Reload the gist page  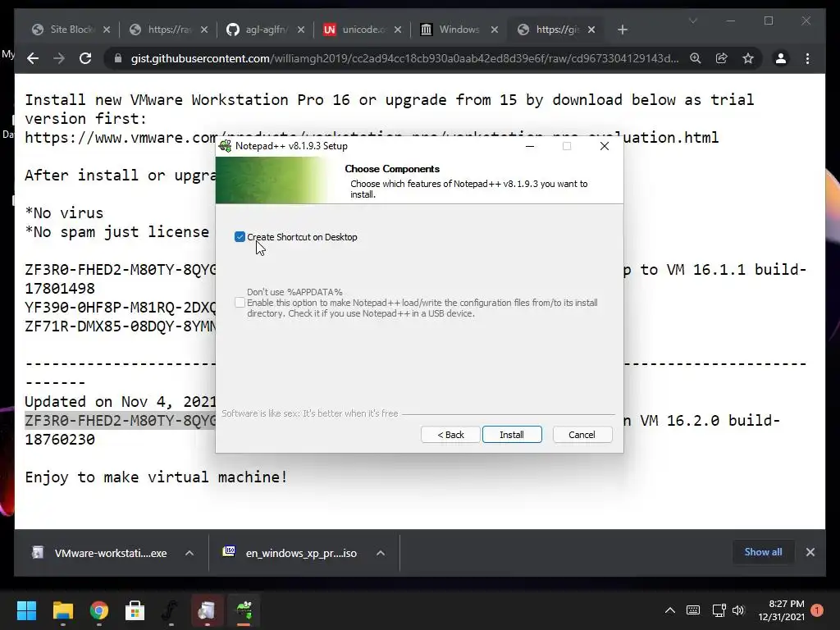click(x=85, y=58)
